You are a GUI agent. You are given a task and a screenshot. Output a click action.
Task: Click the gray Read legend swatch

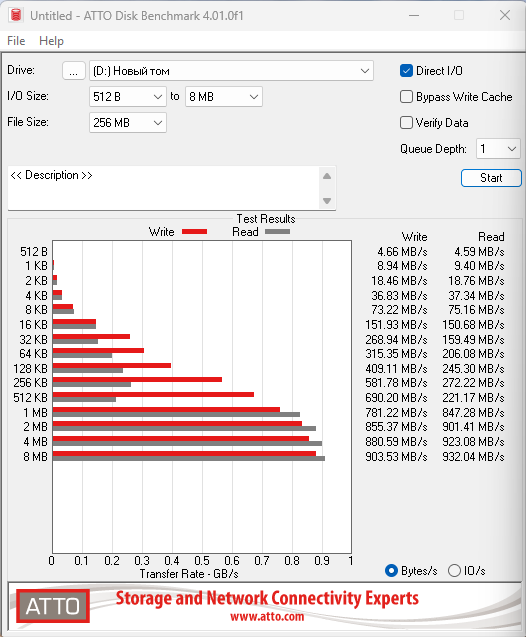point(277,232)
